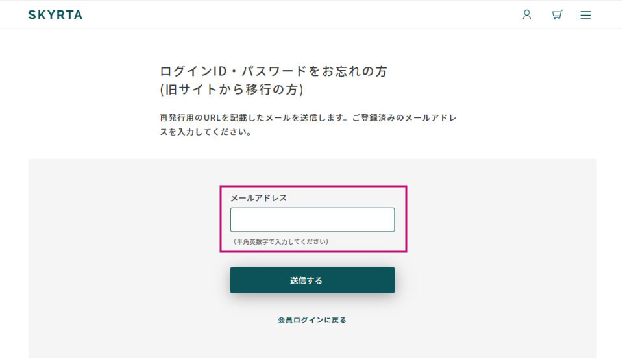The image size is (623, 364).
Task: Click the blank header area beside the logo
Action: pos(292,14)
